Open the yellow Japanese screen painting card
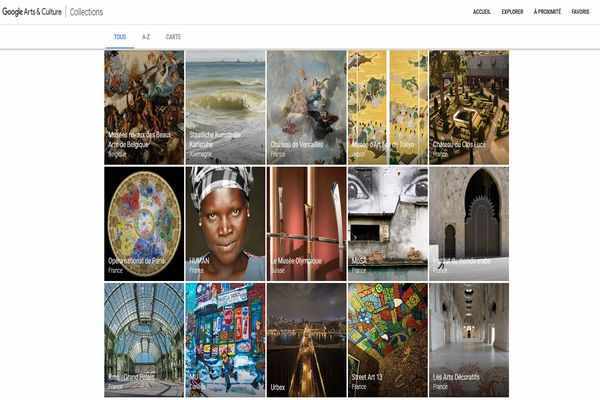The height and width of the screenshot is (400, 600). [x=388, y=108]
